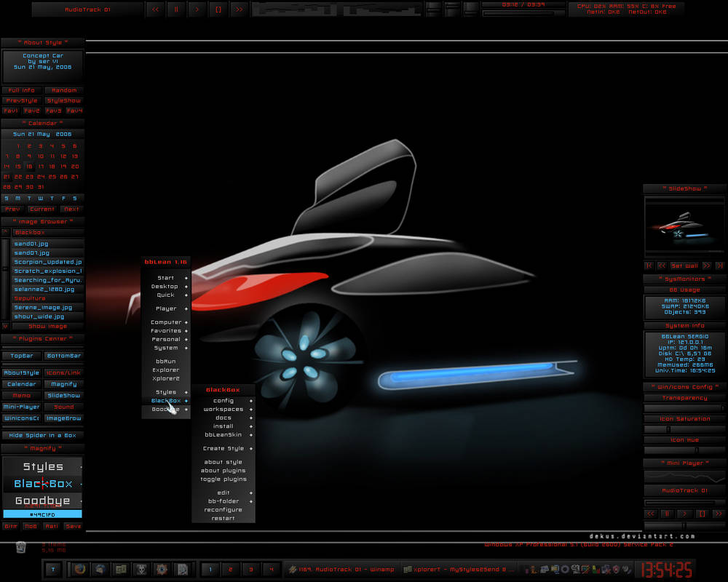The height and width of the screenshot is (582, 728).
Task: Skip to next track in top bar
Action: coord(239,9)
